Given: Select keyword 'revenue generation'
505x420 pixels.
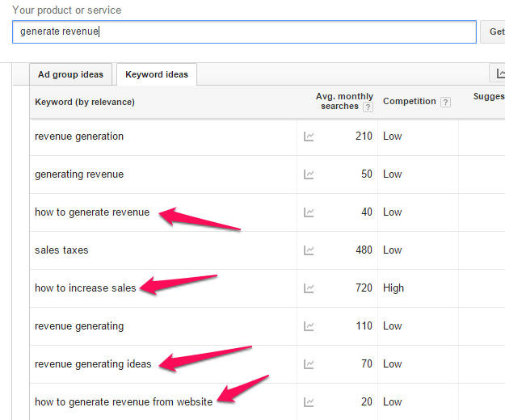Looking at the screenshot, I should click(79, 136).
